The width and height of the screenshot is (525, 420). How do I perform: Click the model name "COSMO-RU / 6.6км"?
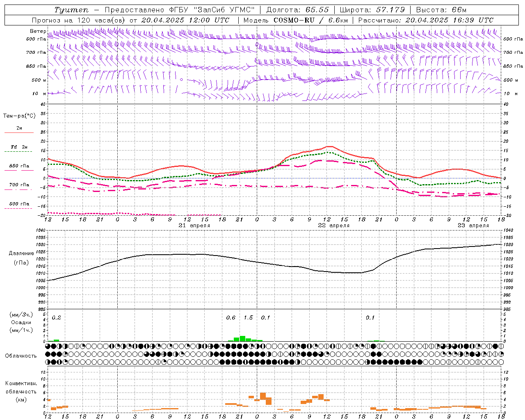[x=310, y=20]
